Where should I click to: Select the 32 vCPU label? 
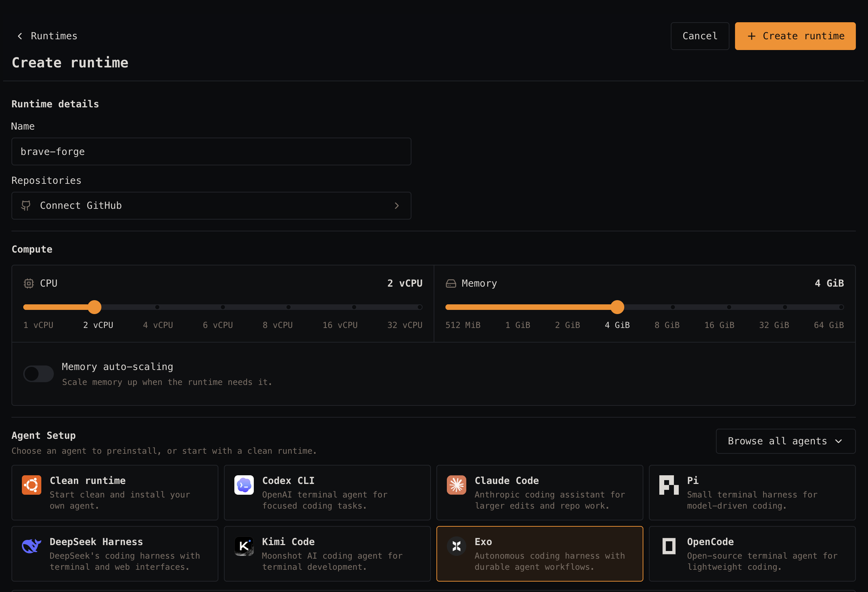coord(404,325)
